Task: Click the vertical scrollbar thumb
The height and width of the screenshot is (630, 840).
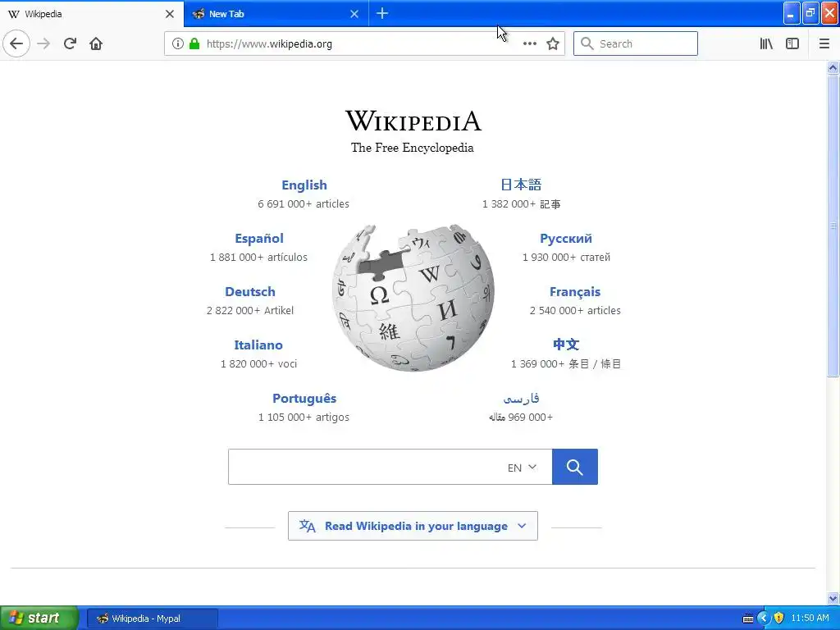Action: 833,226
